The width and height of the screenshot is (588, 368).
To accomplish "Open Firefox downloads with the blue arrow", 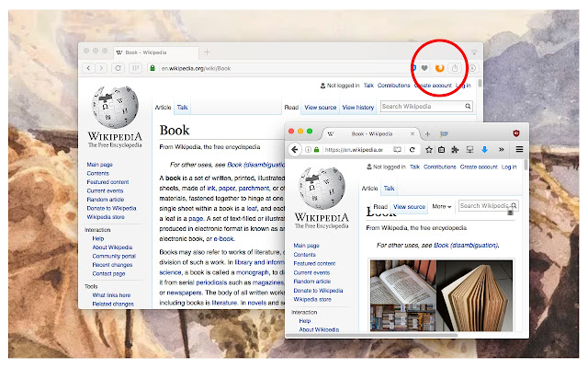I will click(484, 149).
